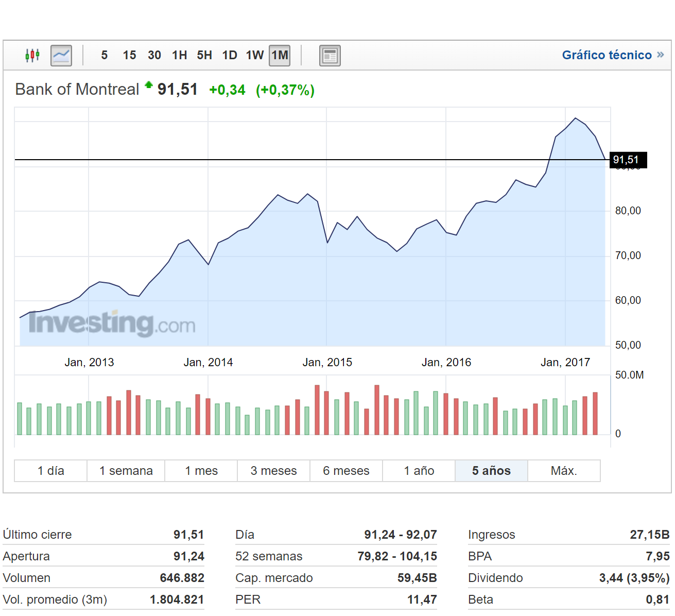The image size is (675, 616).
Task: Select the 5H interval
Action: click(204, 55)
